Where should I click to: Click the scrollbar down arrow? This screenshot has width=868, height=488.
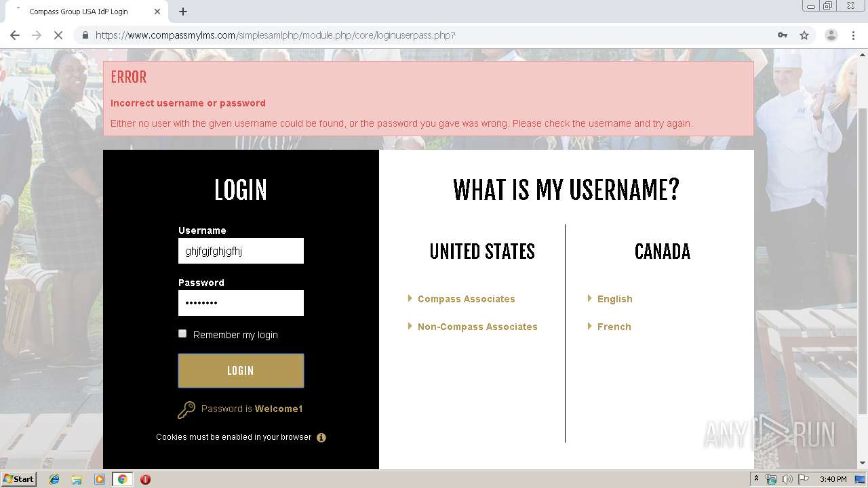(x=863, y=464)
